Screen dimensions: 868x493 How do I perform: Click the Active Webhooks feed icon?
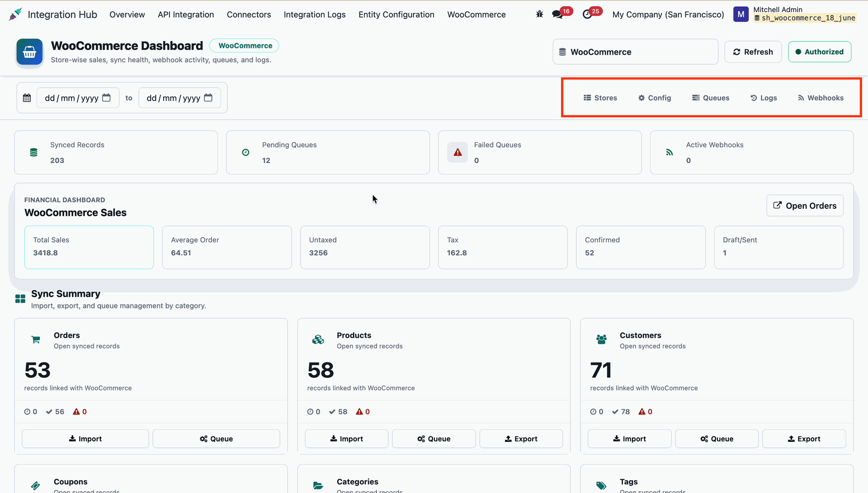pos(670,153)
